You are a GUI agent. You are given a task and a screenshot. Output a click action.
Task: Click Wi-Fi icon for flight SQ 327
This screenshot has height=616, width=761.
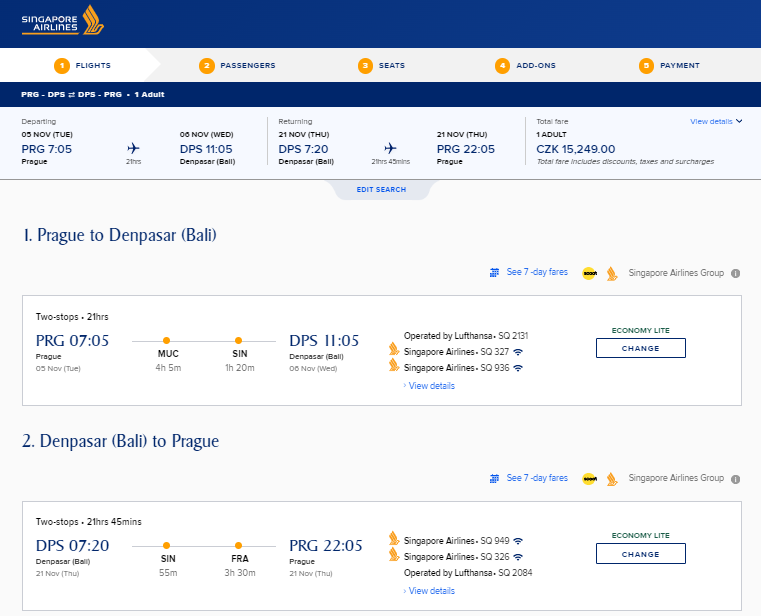tap(518, 352)
